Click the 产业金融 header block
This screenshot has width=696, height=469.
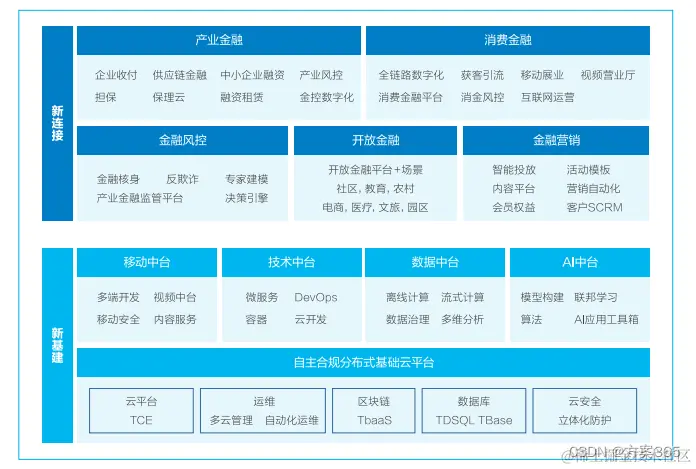pyautogui.click(x=219, y=40)
